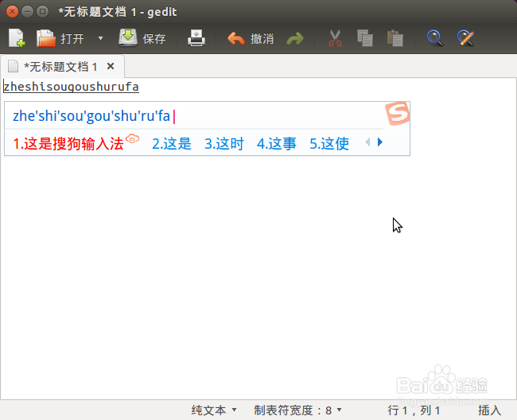Cut selection using scissors icon
This screenshot has height=420, width=517.
click(335, 38)
